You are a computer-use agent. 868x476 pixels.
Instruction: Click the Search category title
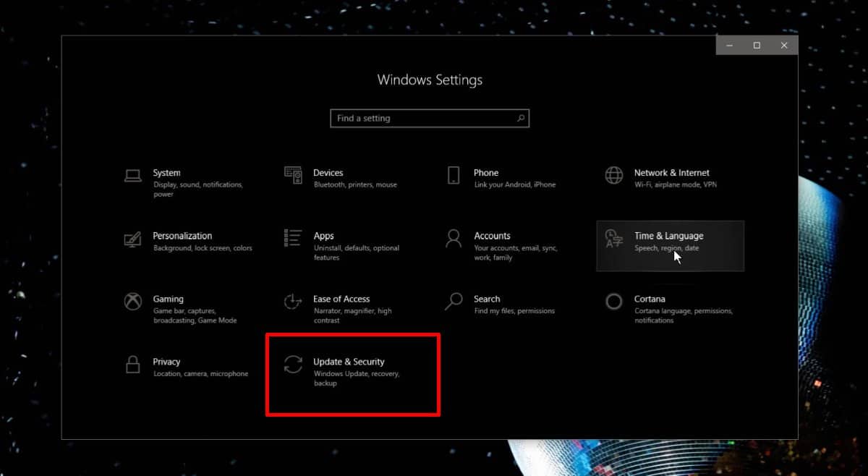click(487, 299)
